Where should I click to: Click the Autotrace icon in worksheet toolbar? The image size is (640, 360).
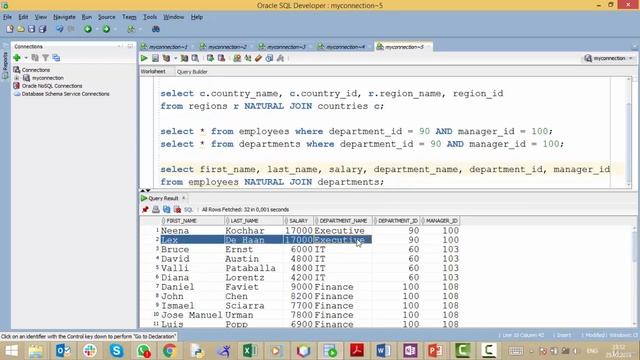(184, 58)
